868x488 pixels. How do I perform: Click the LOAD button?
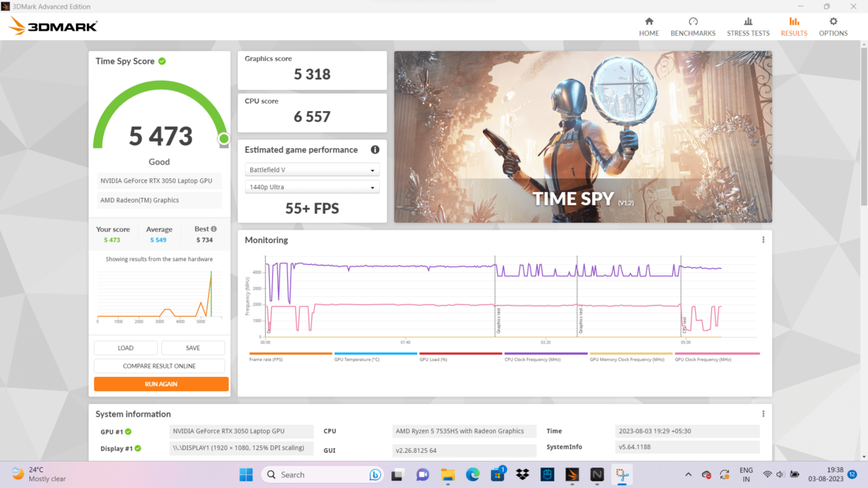point(125,348)
